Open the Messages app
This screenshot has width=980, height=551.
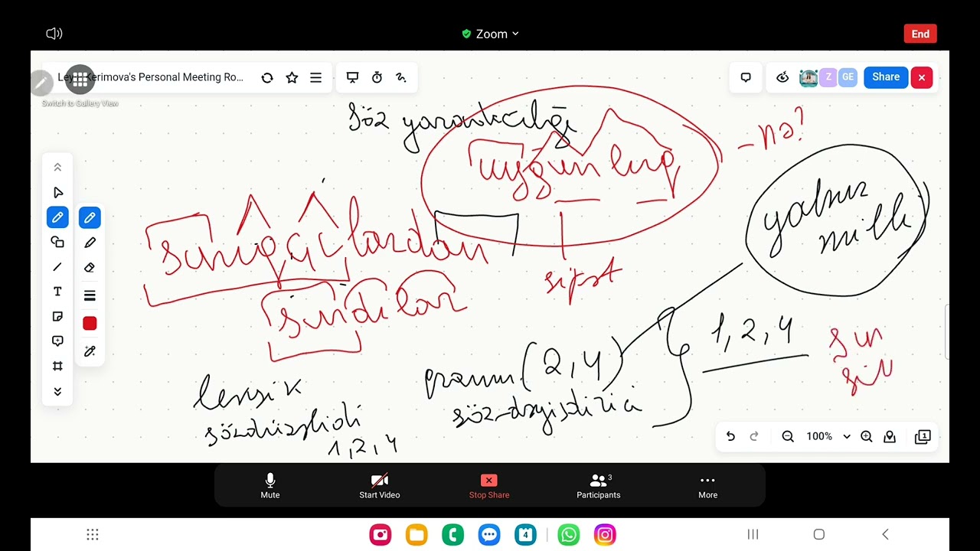pyautogui.click(x=489, y=534)
